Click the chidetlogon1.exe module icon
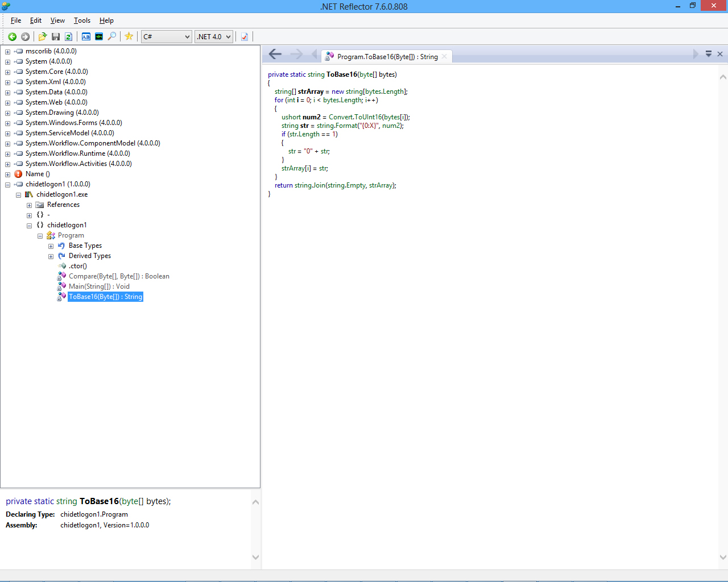Viewport: 728px width, 582px height. coord(29,194)
